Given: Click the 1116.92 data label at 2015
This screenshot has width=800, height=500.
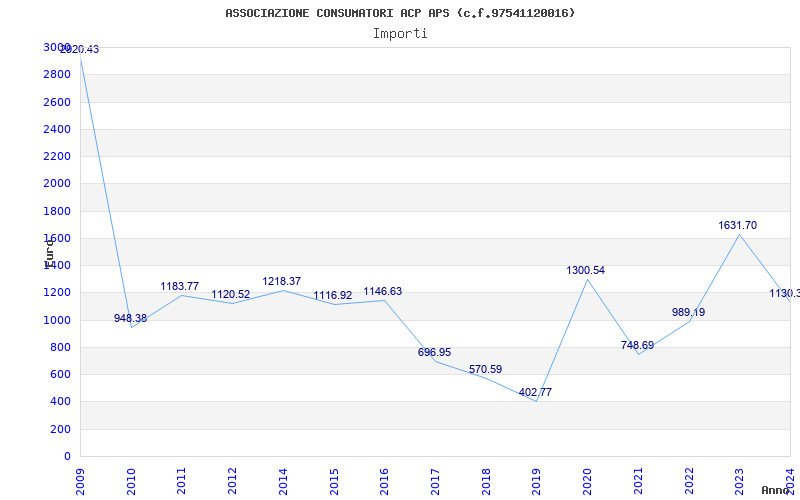Looking at the screenshot, I should 332,295.
